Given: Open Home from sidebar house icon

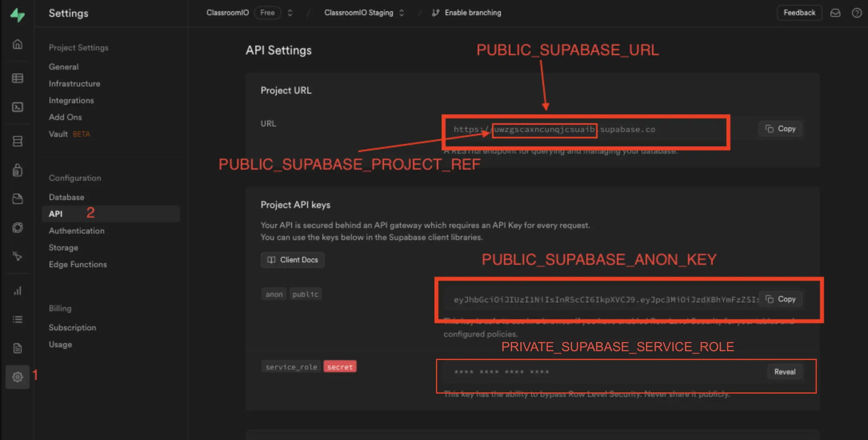Looking at the screenshot, I should pos(17,44).
